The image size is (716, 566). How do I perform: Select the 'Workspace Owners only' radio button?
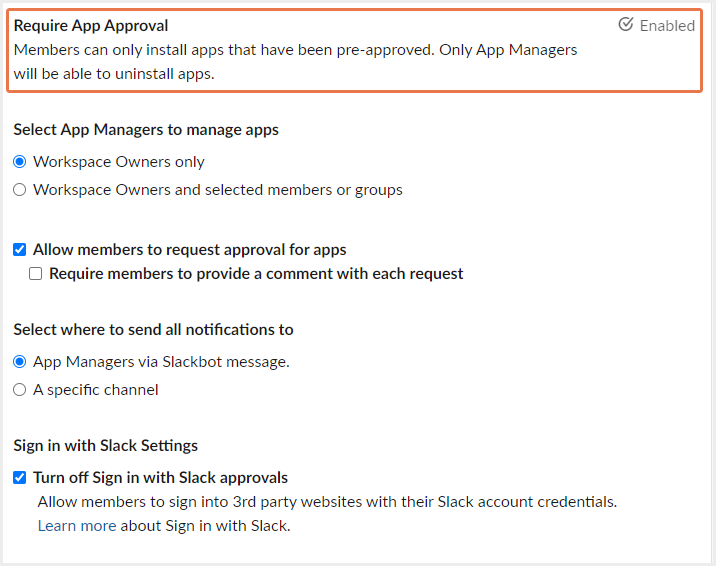point(20,162)
